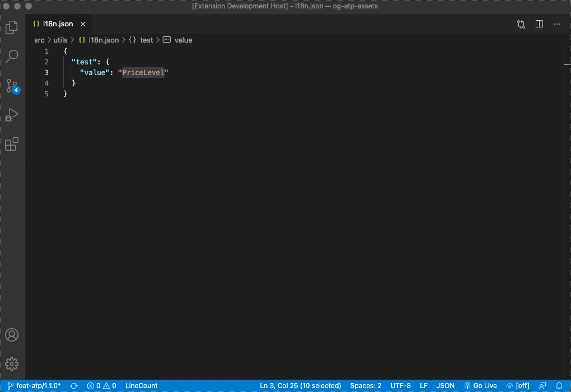Click the value breadcrumb item
The width and height of the screenshot is (571, 392).
tap(184, 40)
